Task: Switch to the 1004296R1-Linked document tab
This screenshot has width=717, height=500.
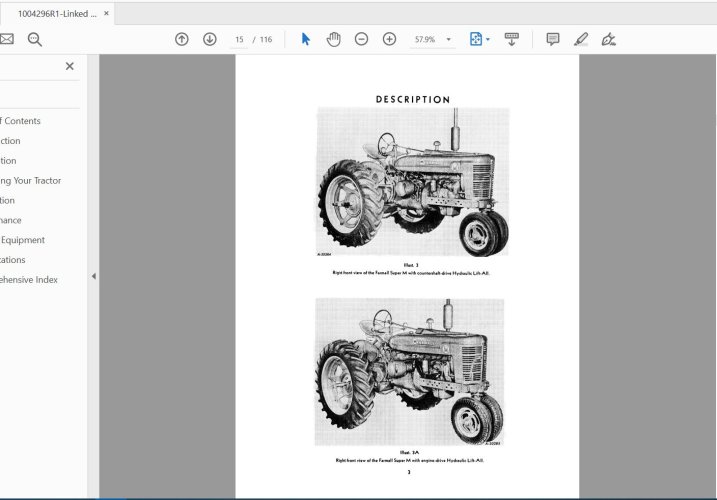Action: (x=57, y=14)
